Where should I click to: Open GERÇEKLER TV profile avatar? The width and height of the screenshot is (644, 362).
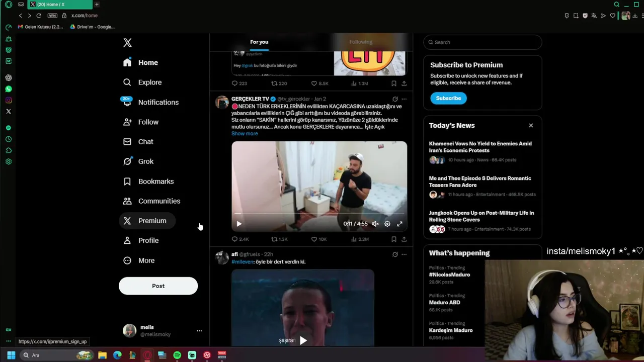pyautogui.click(x=222, y=102)
